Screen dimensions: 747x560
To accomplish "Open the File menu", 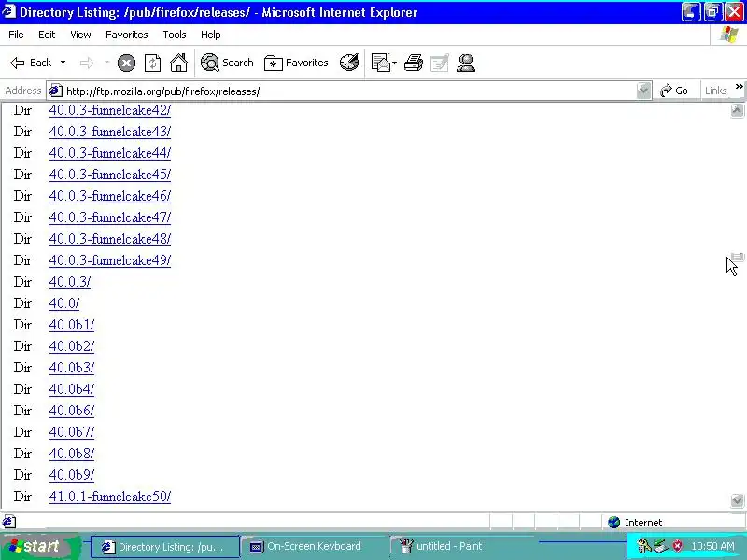I will (x=16, y=35).
